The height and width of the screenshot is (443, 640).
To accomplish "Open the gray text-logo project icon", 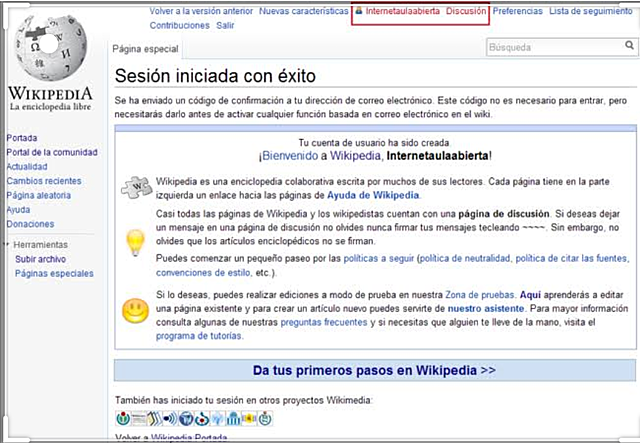I will coord(139,419).
